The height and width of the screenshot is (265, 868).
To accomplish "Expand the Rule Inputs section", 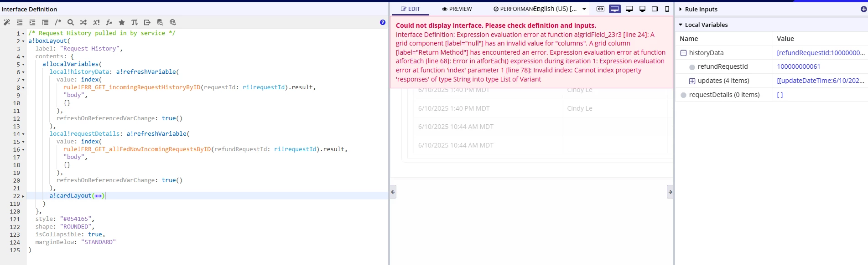I will (x=681, y=9).
